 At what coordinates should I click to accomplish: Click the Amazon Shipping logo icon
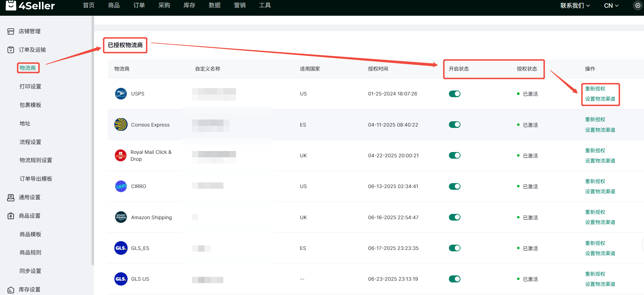point(121,217)
